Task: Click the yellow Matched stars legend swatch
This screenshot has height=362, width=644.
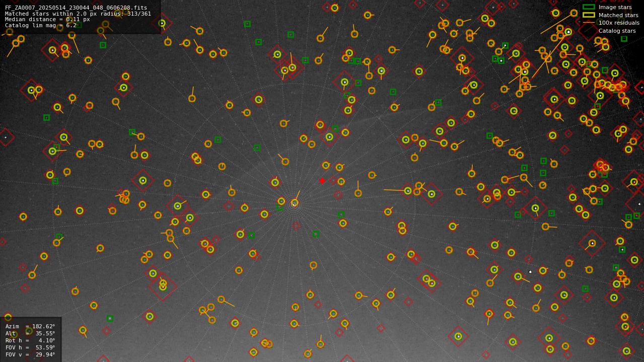Action: [x=589, y=15]
